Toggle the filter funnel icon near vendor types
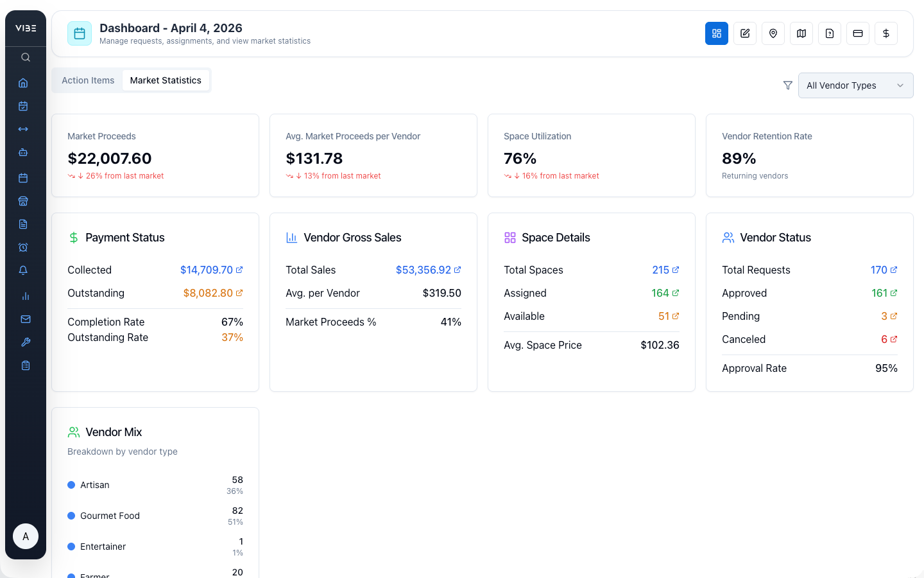The width and height of the screenshot is (924, 578). tap(787, 85)
